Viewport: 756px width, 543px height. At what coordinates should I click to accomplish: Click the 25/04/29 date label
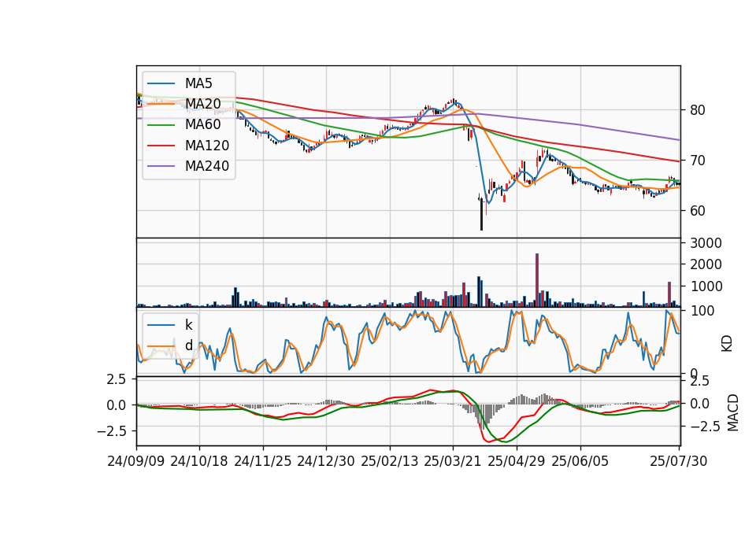517,461
